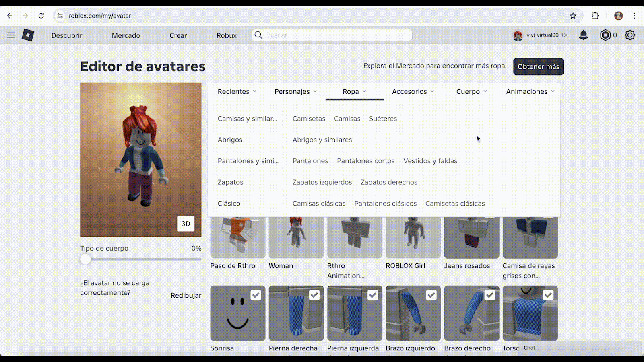This screenshot has height=362, width=644.
Task: Reload the Roblox avatar page
Action: coord(41,16)
